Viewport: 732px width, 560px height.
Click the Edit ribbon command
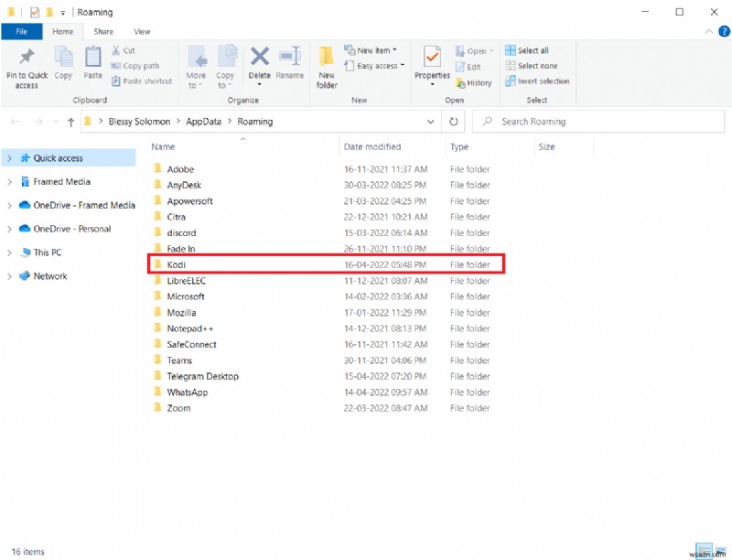(x=468, y=67)
